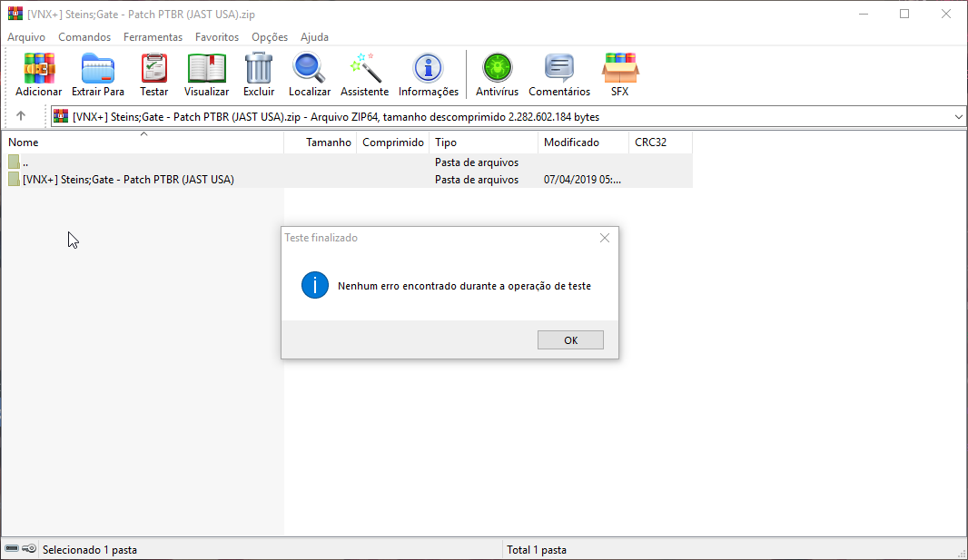Sort by the Nome column header
Screen dimensions: 968x560
coord(143,142)
